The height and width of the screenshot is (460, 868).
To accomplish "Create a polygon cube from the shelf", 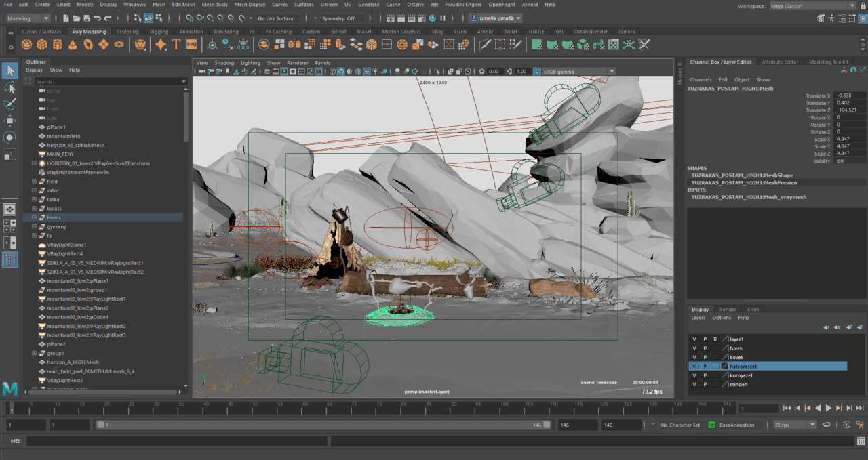I will (x=42, y=45).
